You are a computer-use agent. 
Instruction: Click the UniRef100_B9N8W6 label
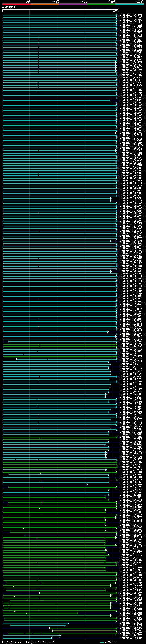(x=131, y=27)
